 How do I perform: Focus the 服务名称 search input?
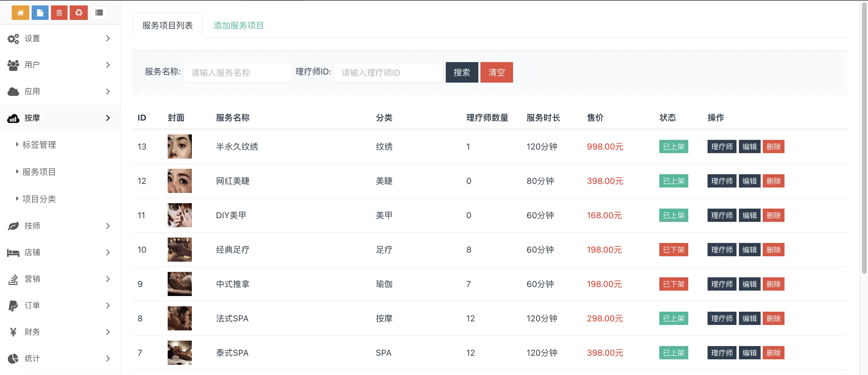tap(238, 72)
